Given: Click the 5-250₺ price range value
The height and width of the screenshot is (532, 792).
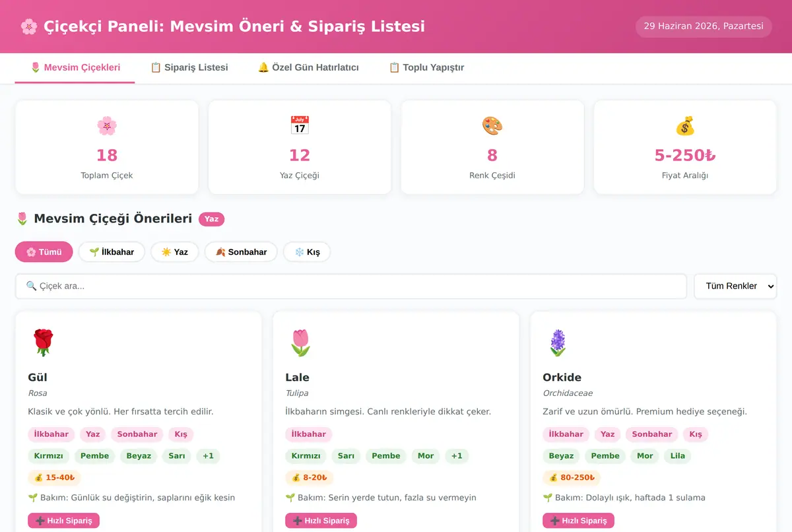Looking at the screenshot, I should pyautogui.click(x=685, y=155).
